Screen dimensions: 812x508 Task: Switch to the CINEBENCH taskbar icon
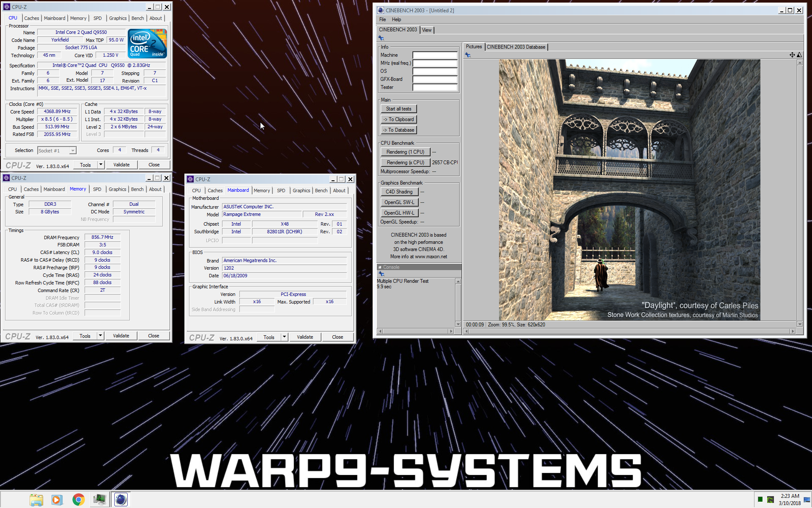pyautogui.click(x=121, y=500)
